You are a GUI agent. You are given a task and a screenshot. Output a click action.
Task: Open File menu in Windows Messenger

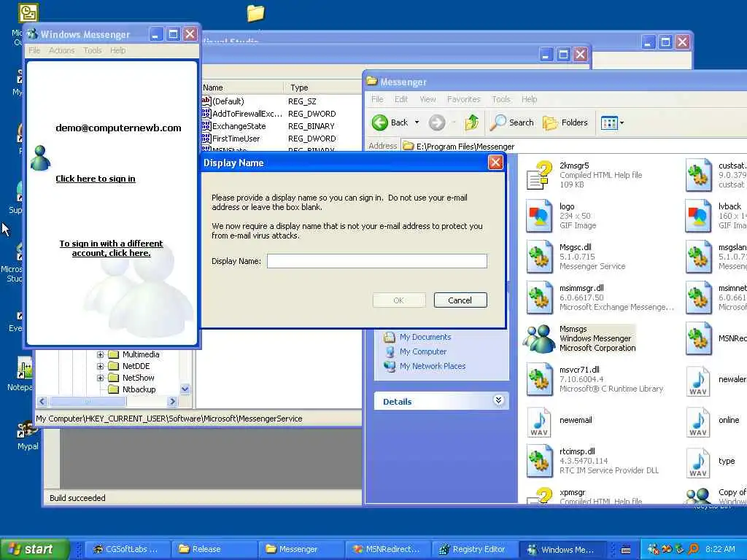click(34, 50)
